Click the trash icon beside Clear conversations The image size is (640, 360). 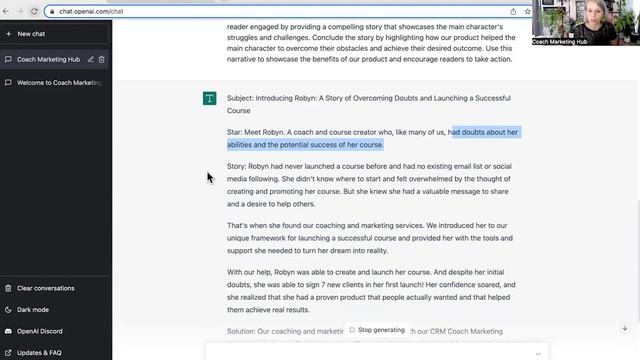pyautogui.click(x=8, y=288)
